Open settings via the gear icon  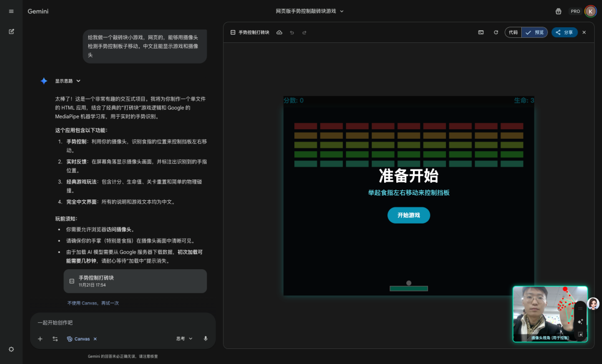pyautogui.click(x=11, y=349)
